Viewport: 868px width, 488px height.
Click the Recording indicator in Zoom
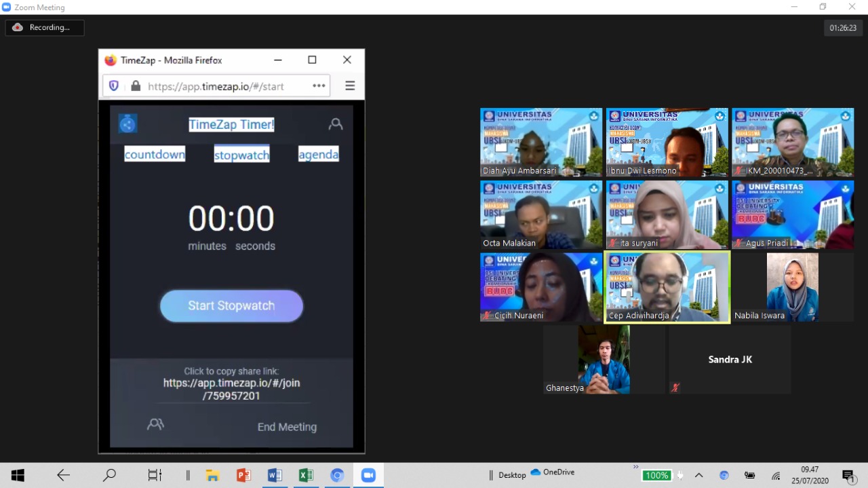coord(45,28)
